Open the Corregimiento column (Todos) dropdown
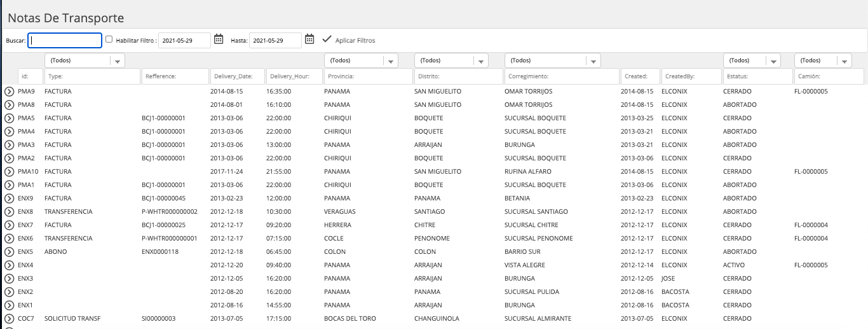868x329 pixels. (x=552, y=60)
